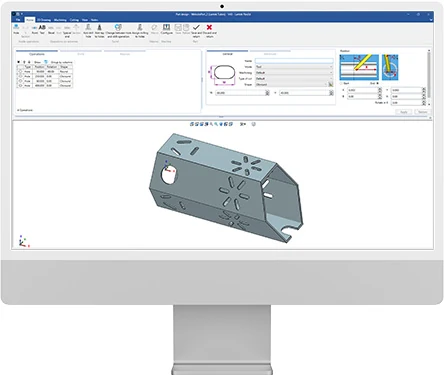Click the zoom magnifier icon in 3D view toolbar
The height and width of the screenshot is (375, 444).
(216, 124)
